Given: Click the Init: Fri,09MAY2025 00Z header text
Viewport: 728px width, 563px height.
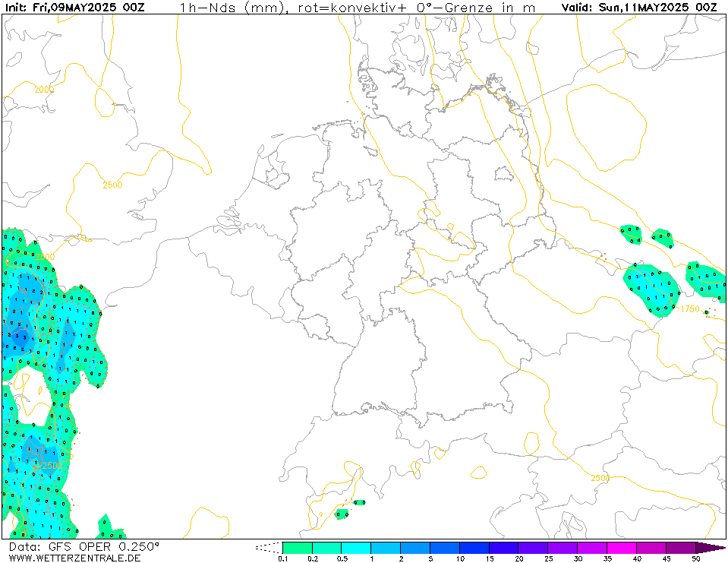Looking at the screenshot, I should coord(74,7).
